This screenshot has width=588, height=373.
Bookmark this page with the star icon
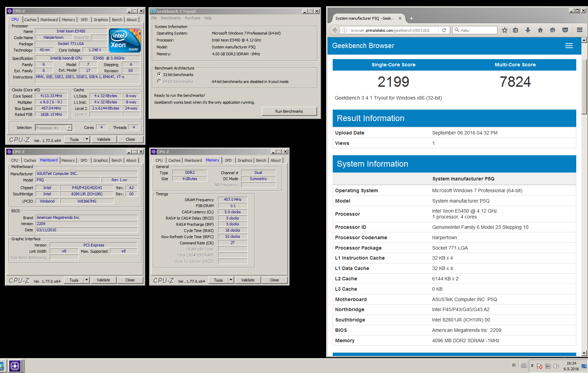tap(505, 30)
